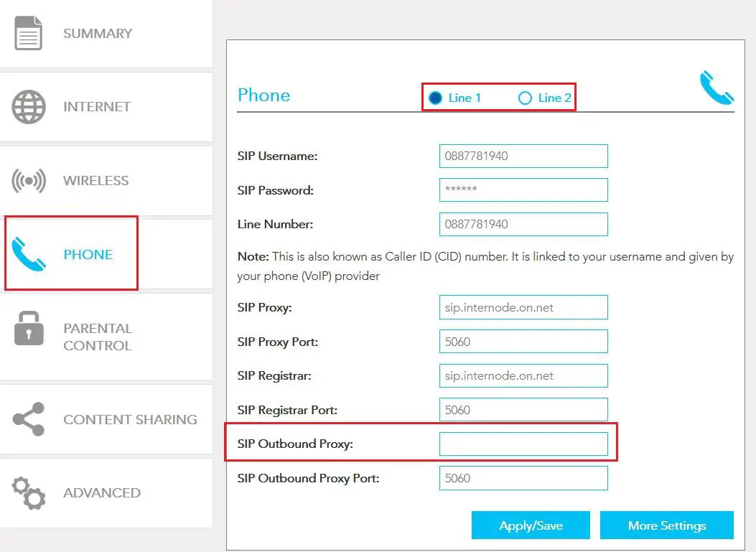Viewport: 756px width, 552px height.
Task: Click the WIRELESS signal icon
Action: 27,179
